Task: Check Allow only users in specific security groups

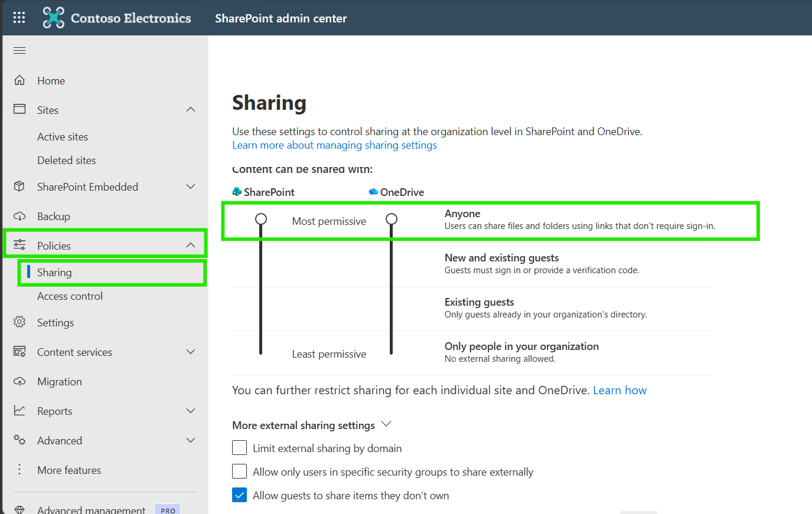Action: coord(239,472)
